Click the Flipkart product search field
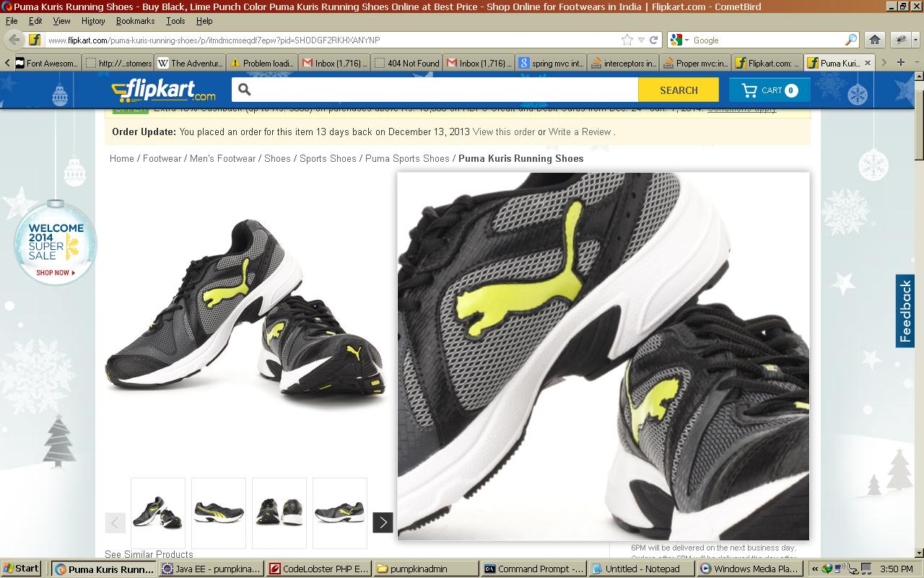This screenshot has width=924, height=578. pos(435,90)
